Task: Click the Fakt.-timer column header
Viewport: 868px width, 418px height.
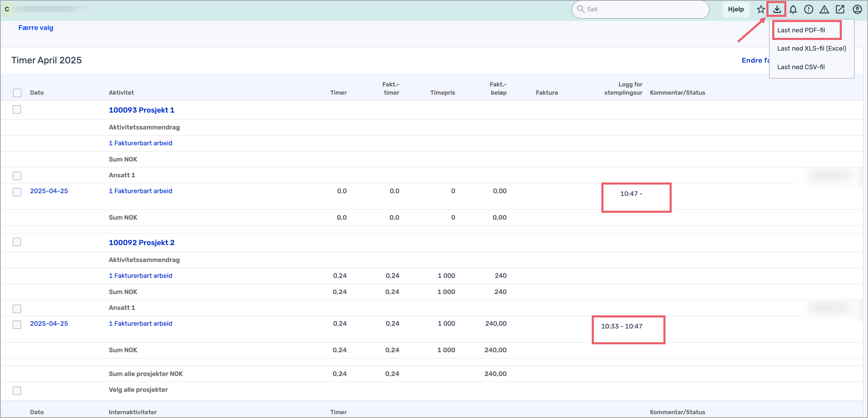Action: [x=391, y=88]
